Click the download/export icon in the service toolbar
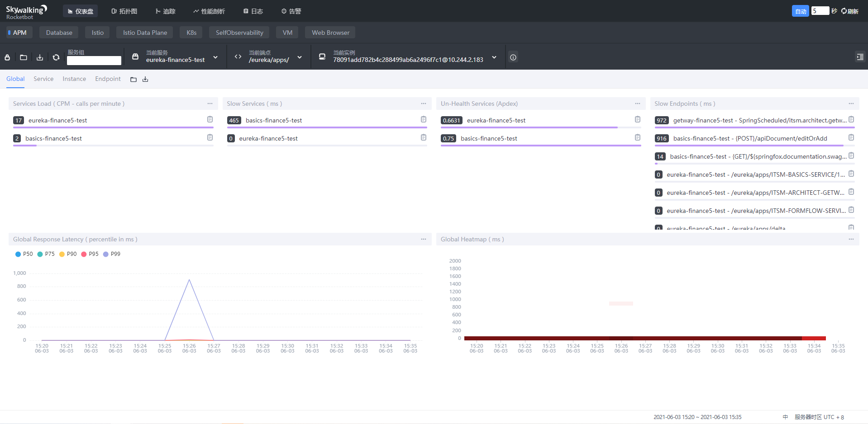This screenshot has height=424, width=868. click(x=40, y=57)
